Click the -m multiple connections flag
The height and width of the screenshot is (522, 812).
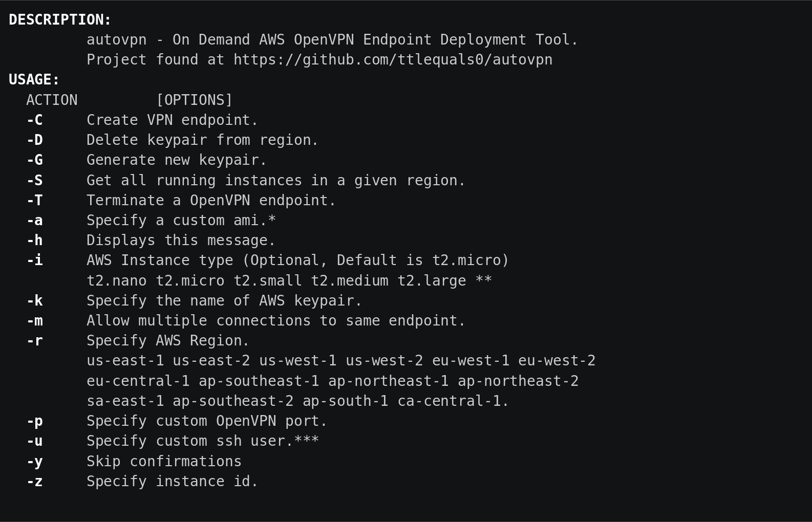[x=34, y=321]
